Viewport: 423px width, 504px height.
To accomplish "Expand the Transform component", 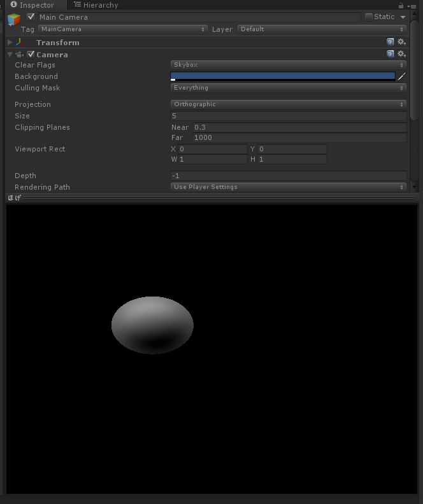I will point(10,42).
